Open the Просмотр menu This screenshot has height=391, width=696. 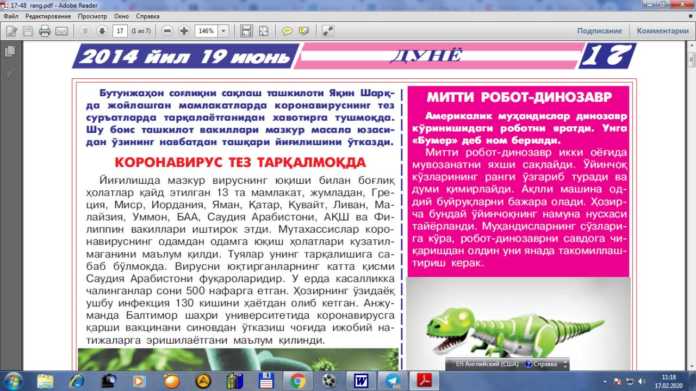pyautogui.click(x=92, y=16)
